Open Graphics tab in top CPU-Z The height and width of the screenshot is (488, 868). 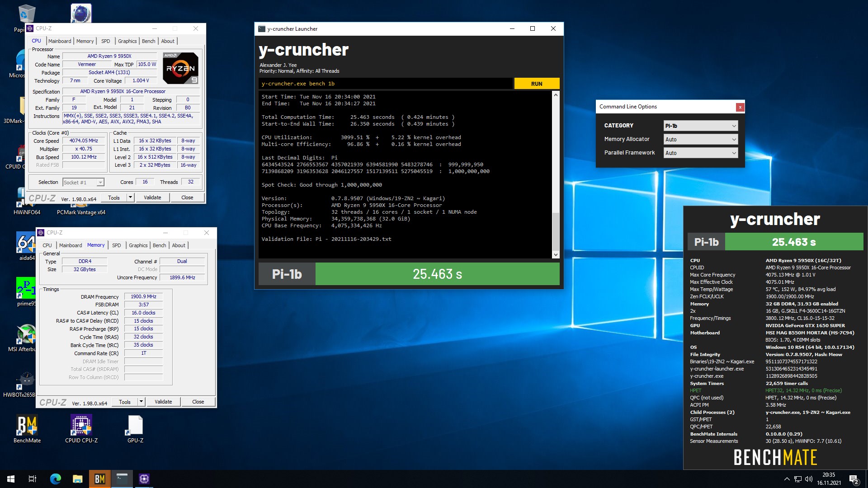[127, 41]
